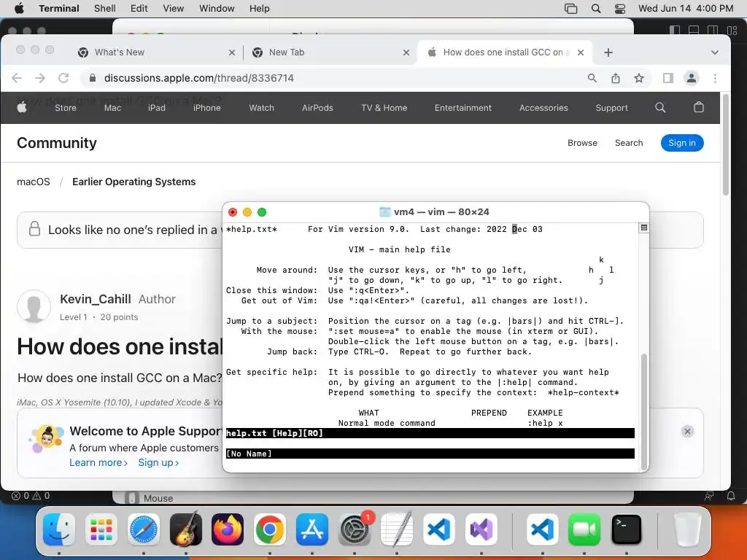Open Earlier Operating Systems breadcrumb
Viewport: 747px width, 560px height.
point(134,182)
